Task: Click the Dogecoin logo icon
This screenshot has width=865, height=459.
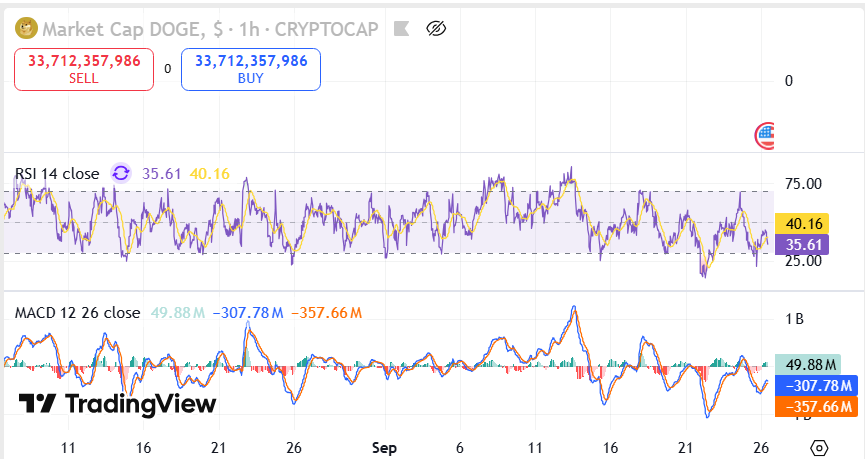Action: pyautogui.click(x=25, y=29)
